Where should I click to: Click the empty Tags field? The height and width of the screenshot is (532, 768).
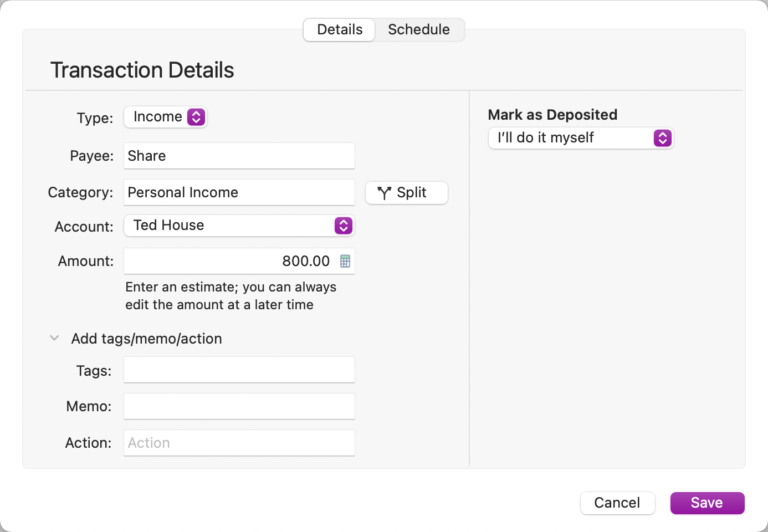point(239,370)
